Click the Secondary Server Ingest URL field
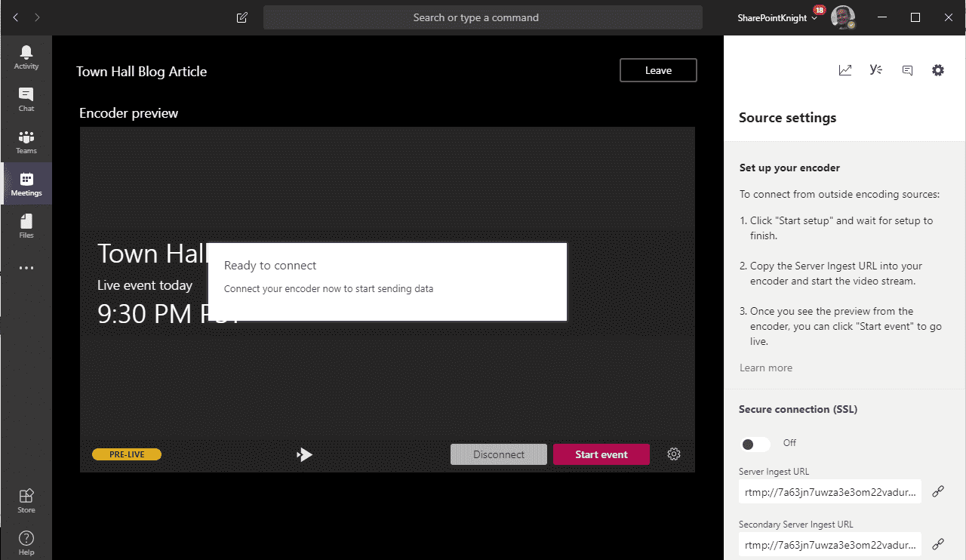966x560 pixels. (830, 544)
